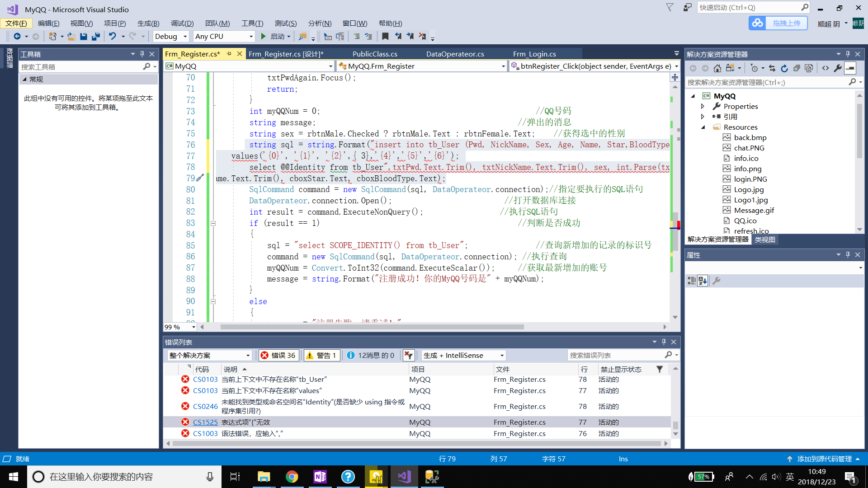Go to the next bookmark
The width and height of the screenshot is (868, 488).
pos(410,37)
